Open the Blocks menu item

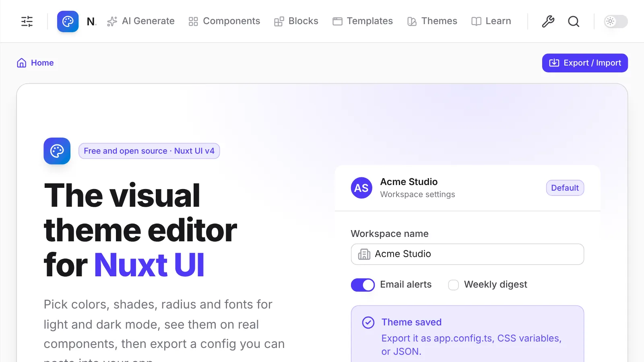296,21
